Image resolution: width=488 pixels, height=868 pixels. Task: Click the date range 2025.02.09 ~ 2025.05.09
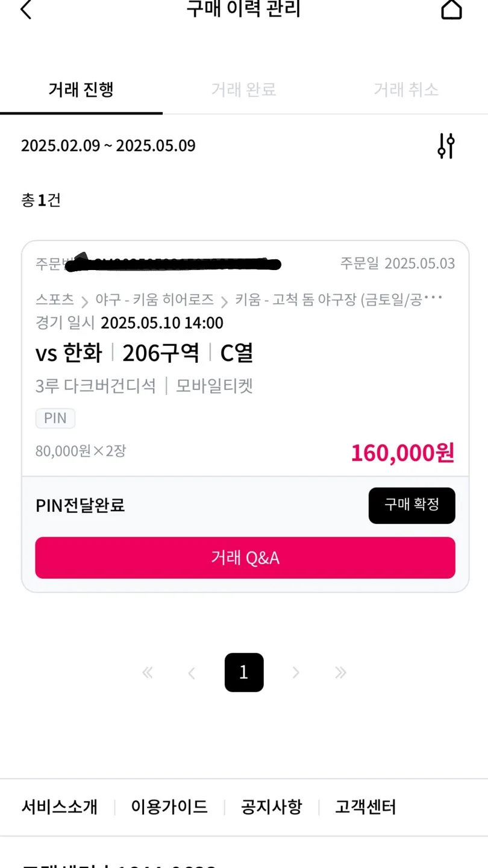coord(108,146)
